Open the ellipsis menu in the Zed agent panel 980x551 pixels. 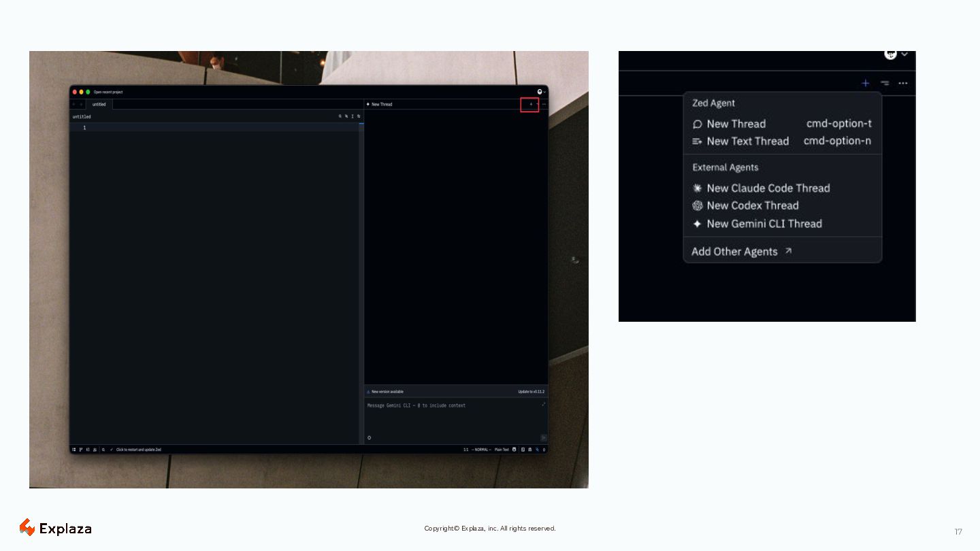pyautogui.click(x=544, y=104)
